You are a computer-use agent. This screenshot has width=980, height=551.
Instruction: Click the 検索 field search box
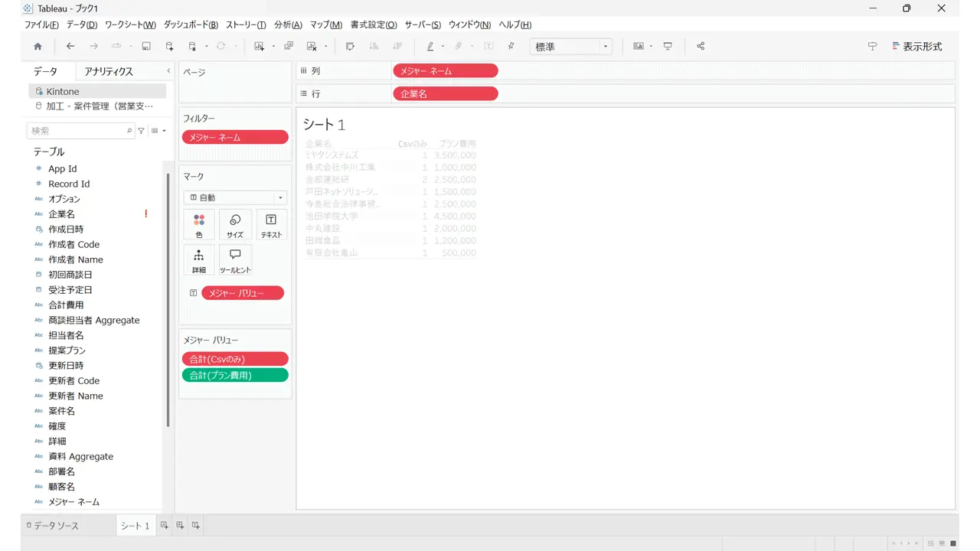[81, 131]
